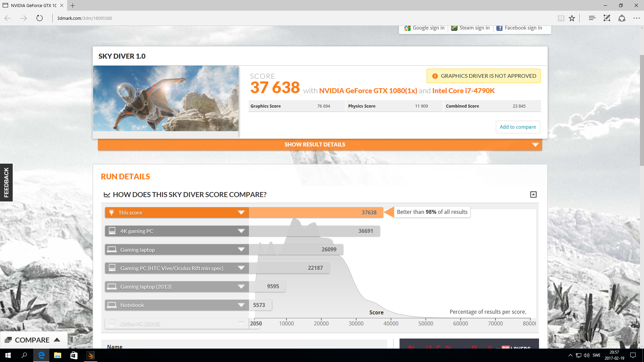The image size is (644, 362).
Task: Click Graphics Score value 76 694
Action: point(323,106)
